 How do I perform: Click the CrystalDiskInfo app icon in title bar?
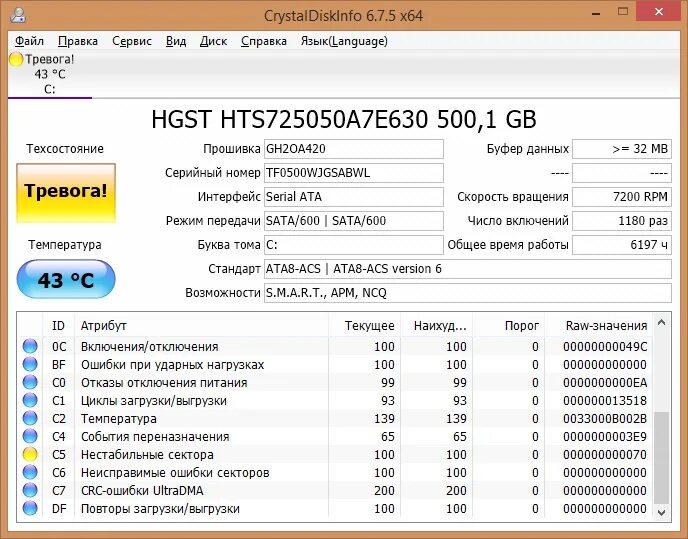pyautogui.click(x=18, y=15)
